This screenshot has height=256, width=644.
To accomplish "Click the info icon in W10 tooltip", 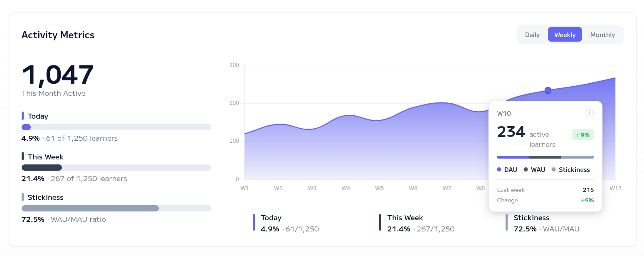I will click(590, 113).
